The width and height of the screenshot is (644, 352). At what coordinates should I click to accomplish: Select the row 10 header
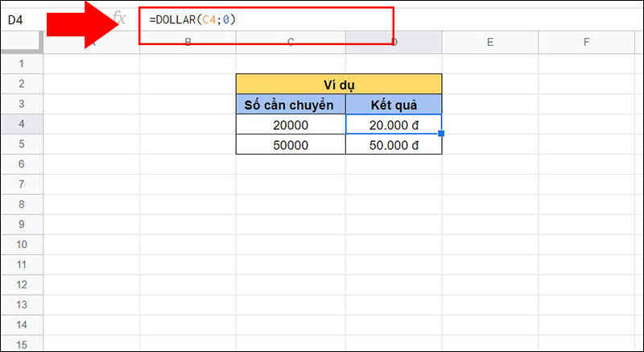coord(21,244)
